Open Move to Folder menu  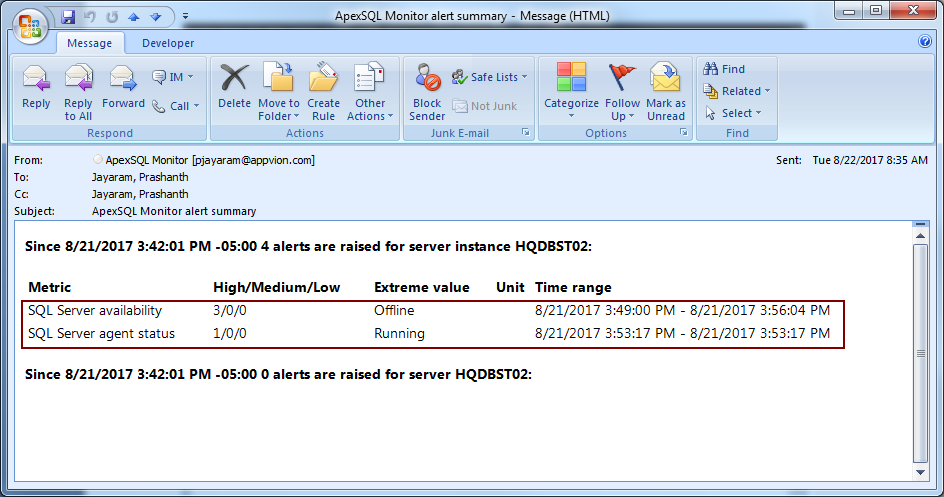(279, 90)
